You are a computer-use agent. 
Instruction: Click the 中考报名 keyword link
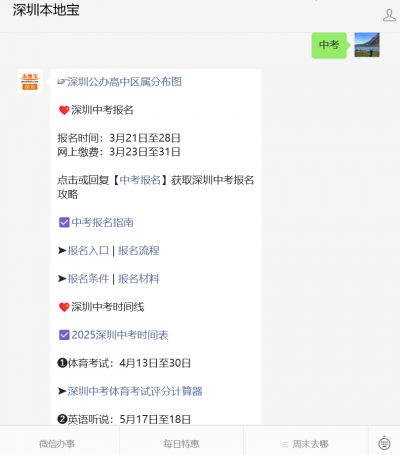pyautogui.click(x=140, y=180)
